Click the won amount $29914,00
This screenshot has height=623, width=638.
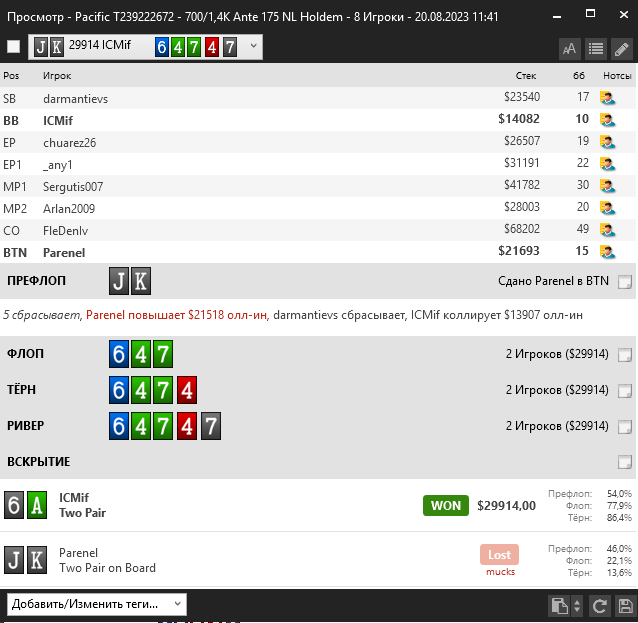506,505
